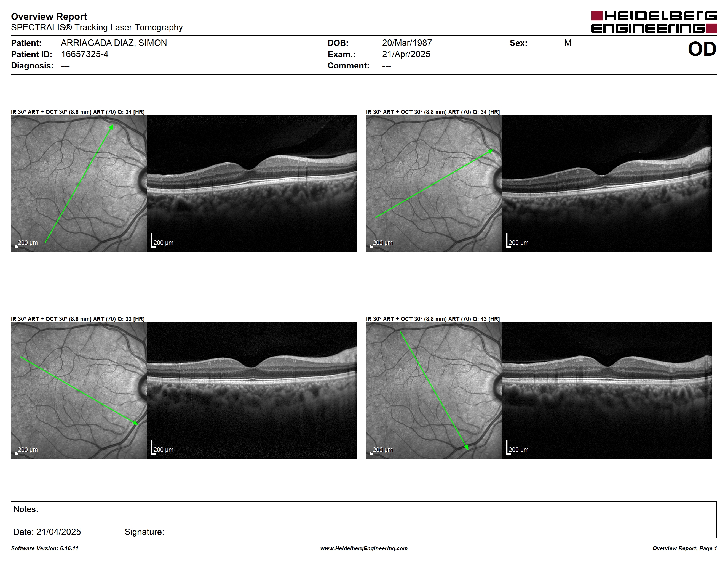
Task: Click exam date 21/Apr/2025
Action: tap(406, 54)
